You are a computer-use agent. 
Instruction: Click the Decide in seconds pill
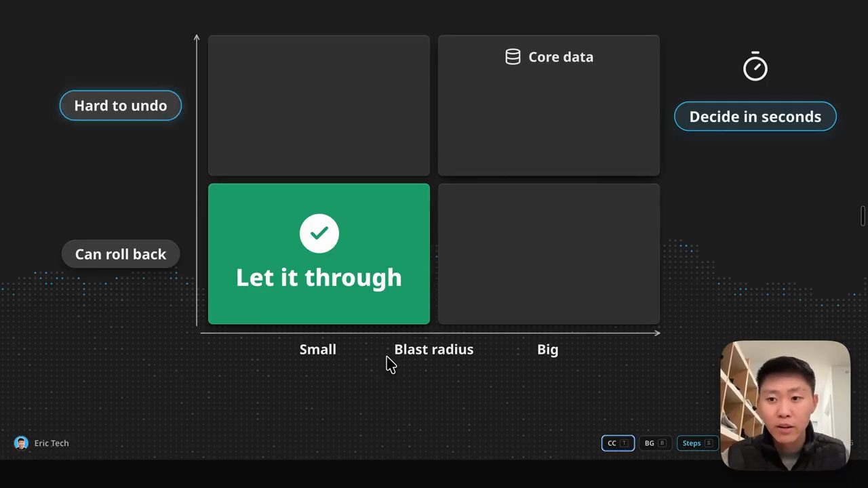(755, 117)
